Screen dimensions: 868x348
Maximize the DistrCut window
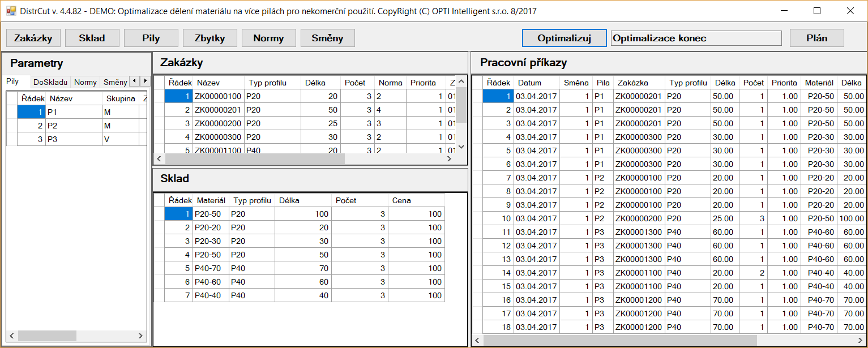coord(817,11)
